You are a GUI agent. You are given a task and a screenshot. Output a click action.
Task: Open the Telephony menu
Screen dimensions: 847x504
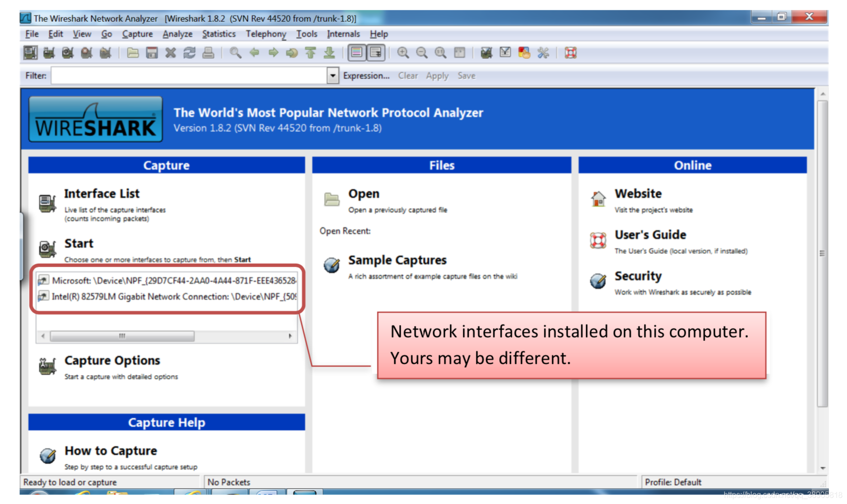[265, 34]
